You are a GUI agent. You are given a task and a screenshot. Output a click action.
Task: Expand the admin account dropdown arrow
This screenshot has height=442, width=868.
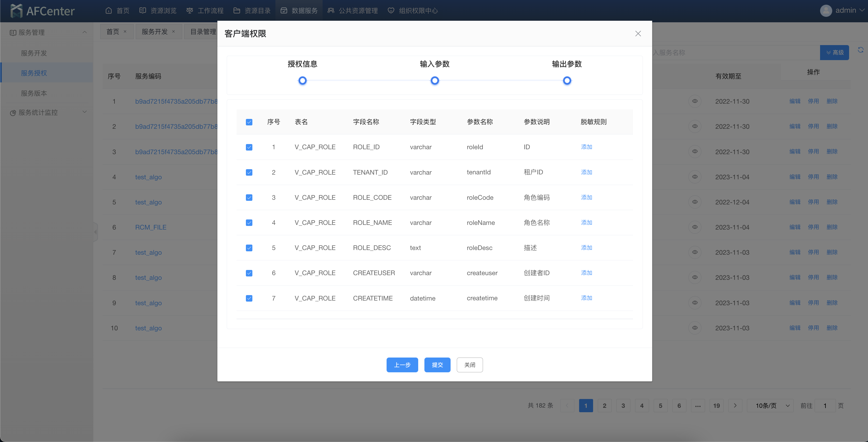coord(862,10)
